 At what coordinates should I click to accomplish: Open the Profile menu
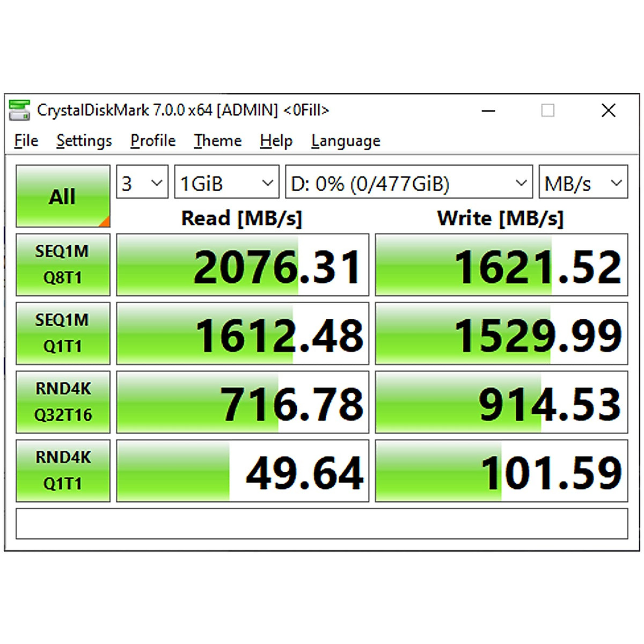point(152,141)
